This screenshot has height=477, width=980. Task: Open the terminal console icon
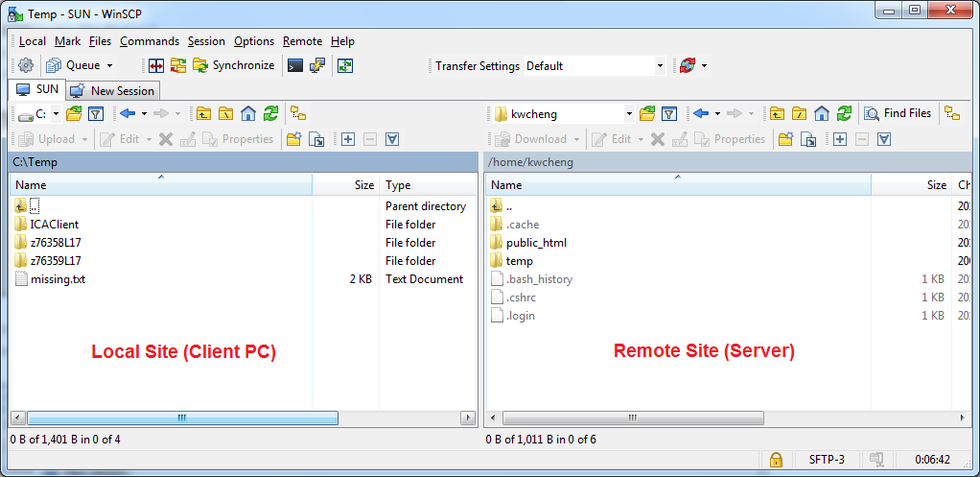pos(295,65)
